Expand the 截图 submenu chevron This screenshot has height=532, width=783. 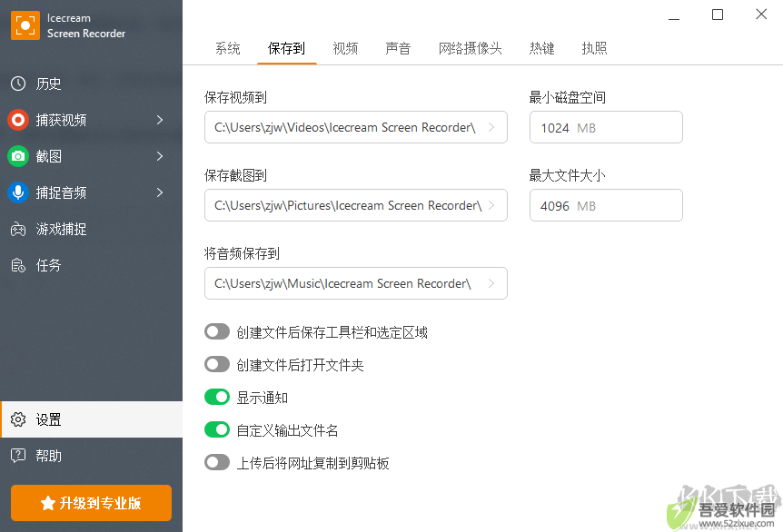160,156
